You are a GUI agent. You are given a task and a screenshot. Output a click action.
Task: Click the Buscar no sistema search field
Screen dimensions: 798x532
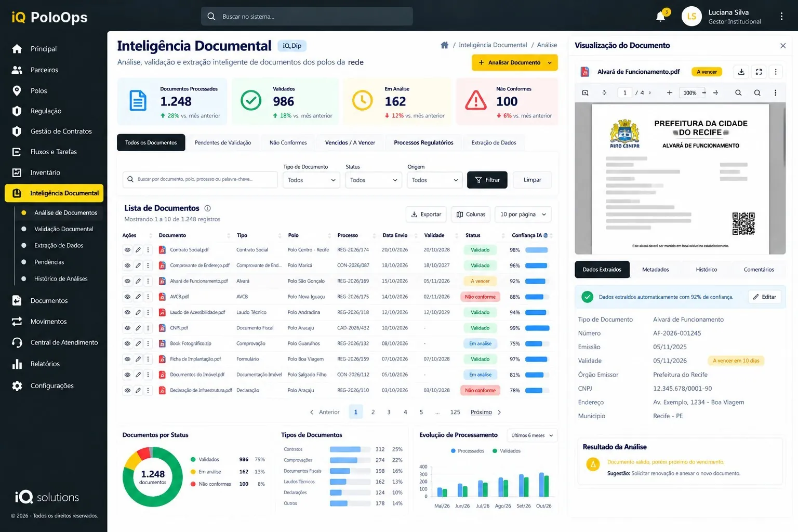click(307, 17)
